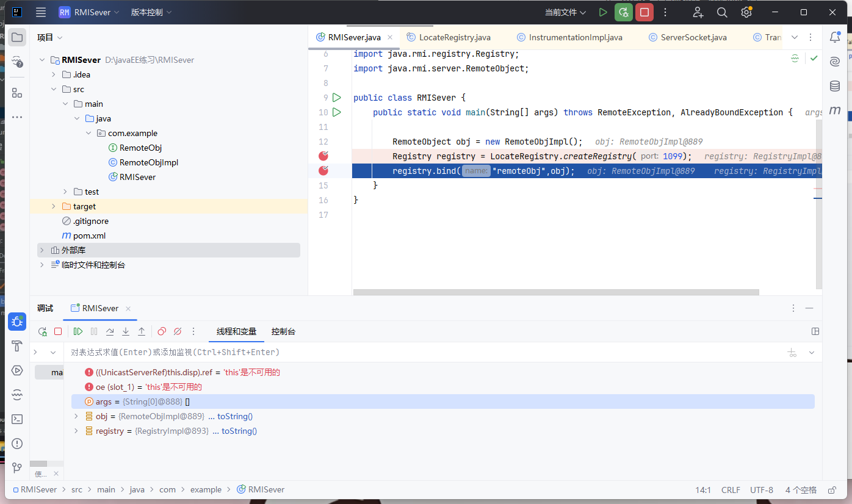Screen dimensions: 852x504
Task: Open the Maven tool window
Action: tap(835, 110)
